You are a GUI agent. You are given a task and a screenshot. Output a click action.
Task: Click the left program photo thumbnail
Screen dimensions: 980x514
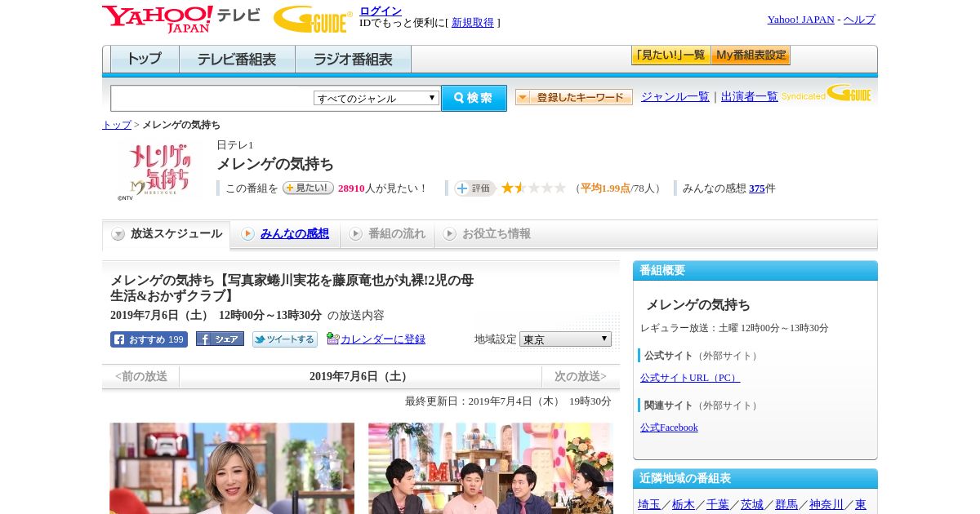tap(232, 468)
